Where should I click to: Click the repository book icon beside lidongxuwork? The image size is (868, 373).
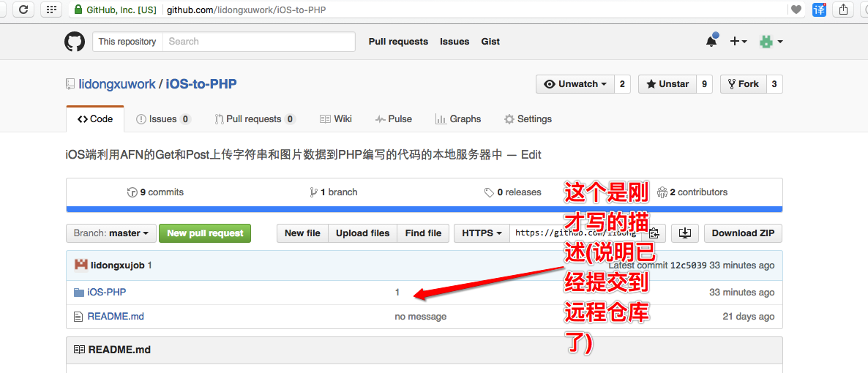70,84
